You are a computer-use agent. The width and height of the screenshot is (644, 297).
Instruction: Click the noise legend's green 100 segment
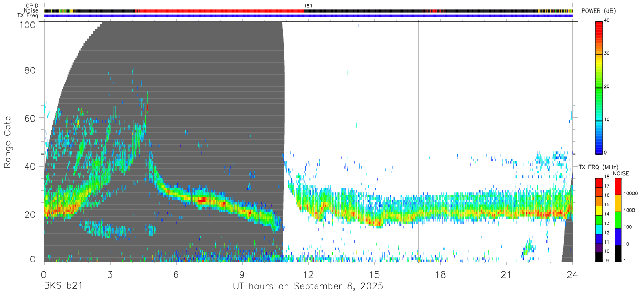tap(618, 220)
